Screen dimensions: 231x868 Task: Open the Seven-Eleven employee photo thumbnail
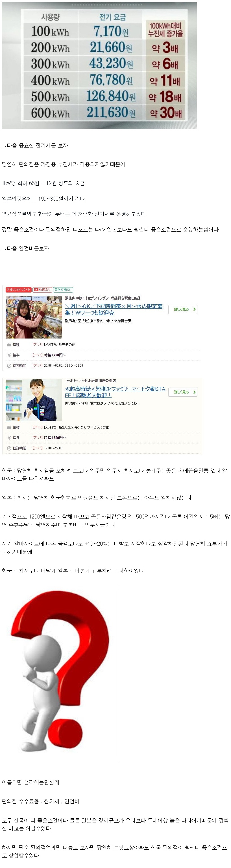click(x=34, y=317)
